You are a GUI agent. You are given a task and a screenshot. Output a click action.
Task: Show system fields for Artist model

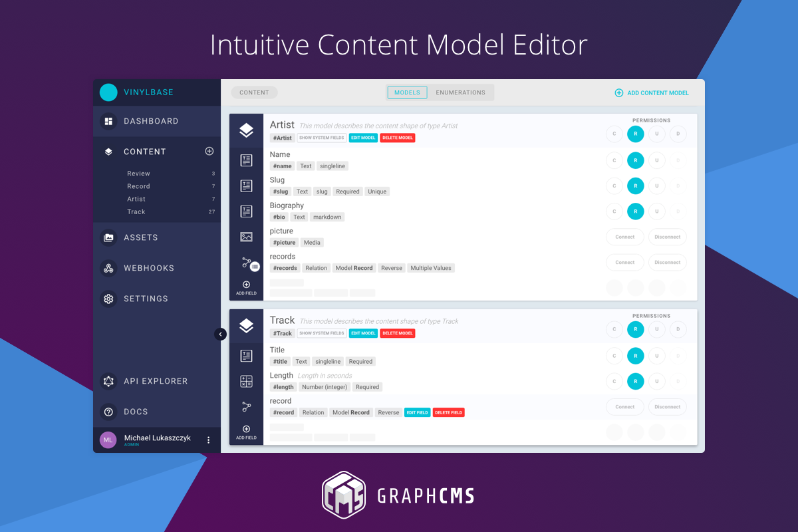click(322, 138)
